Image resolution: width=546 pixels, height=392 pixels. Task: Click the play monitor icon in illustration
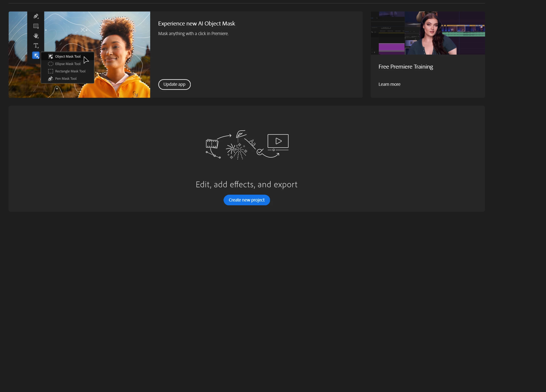(278, 141)
